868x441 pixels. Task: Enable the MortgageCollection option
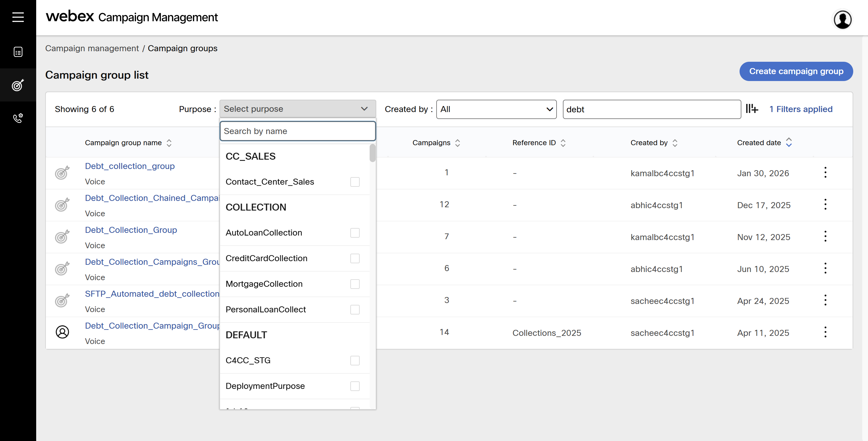click(355, 284)
